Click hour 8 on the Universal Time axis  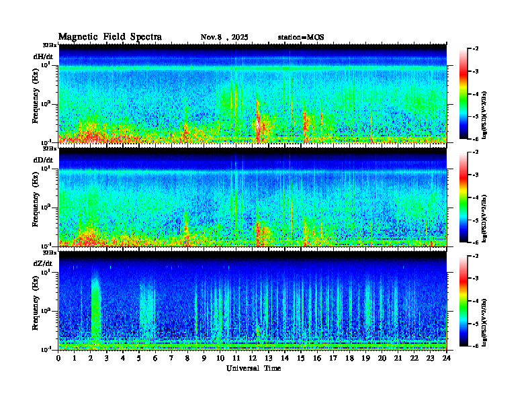point(188,359)
